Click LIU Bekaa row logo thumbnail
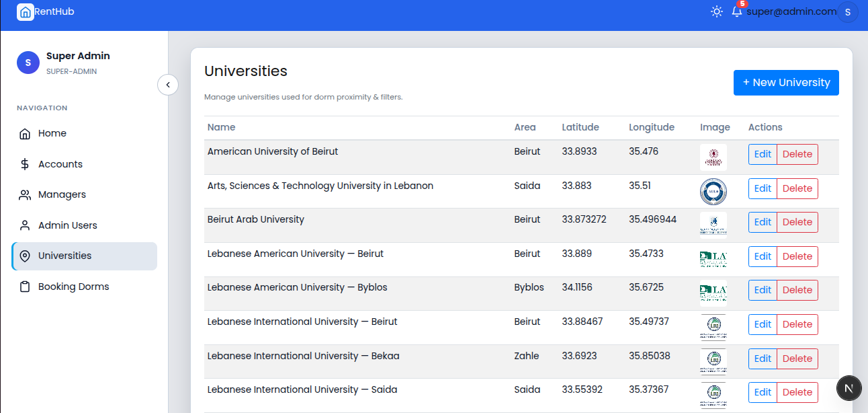 click(713, 362)
